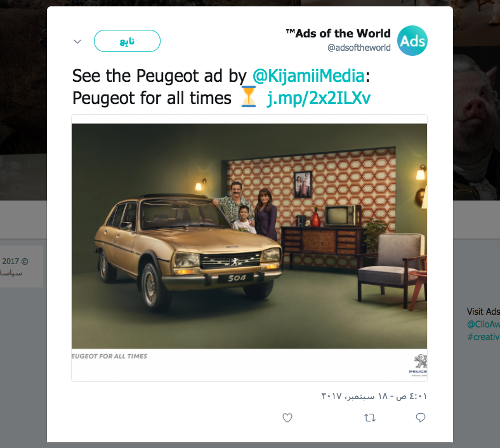This screenshot has width=500, height=448.
Task: Open #creativ hashtag in sidebar
Action: point(484,337)
